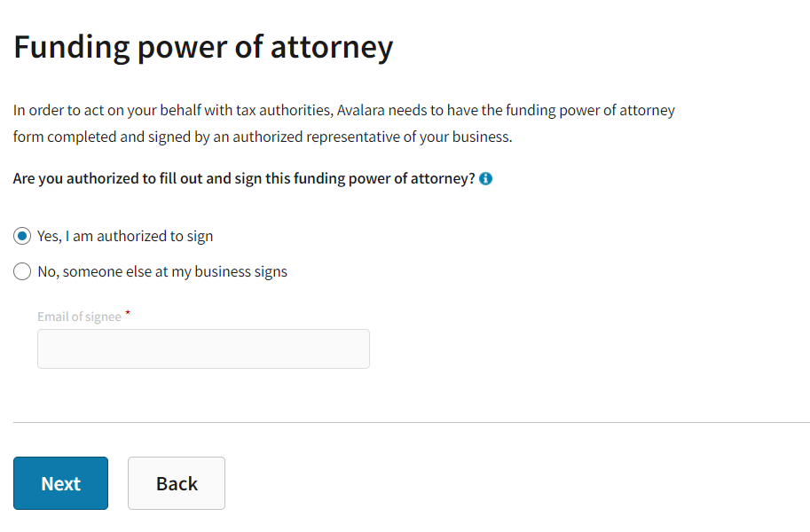Click the red required asterisk by Email label
810x532 pixels.
(128, 314)
